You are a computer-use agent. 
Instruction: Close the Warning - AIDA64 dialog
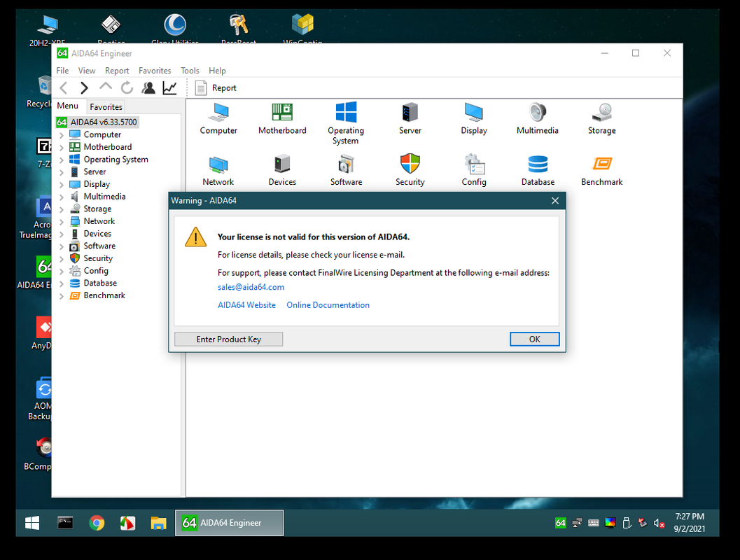pyautogui.click(x=555, y=200)
